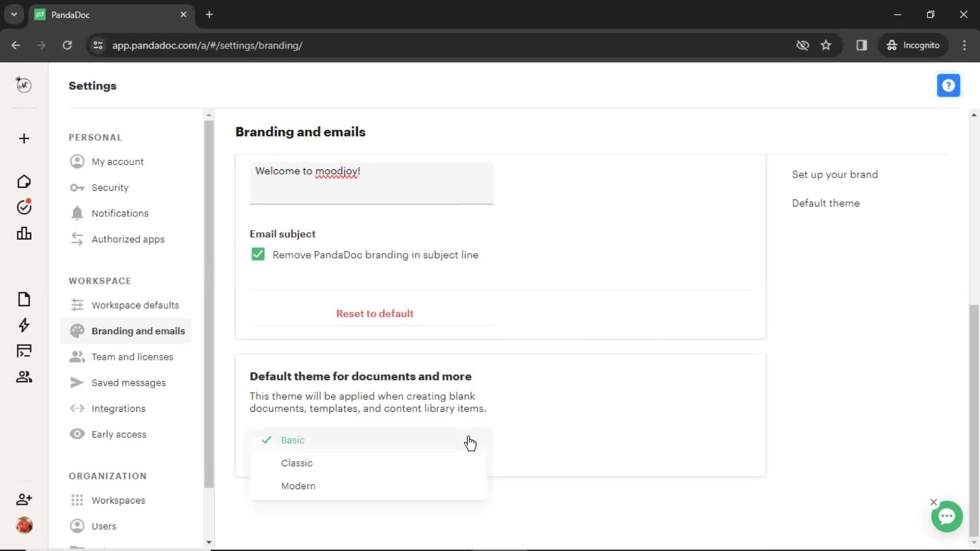Navigate to Set up your brand

(835, 174)
